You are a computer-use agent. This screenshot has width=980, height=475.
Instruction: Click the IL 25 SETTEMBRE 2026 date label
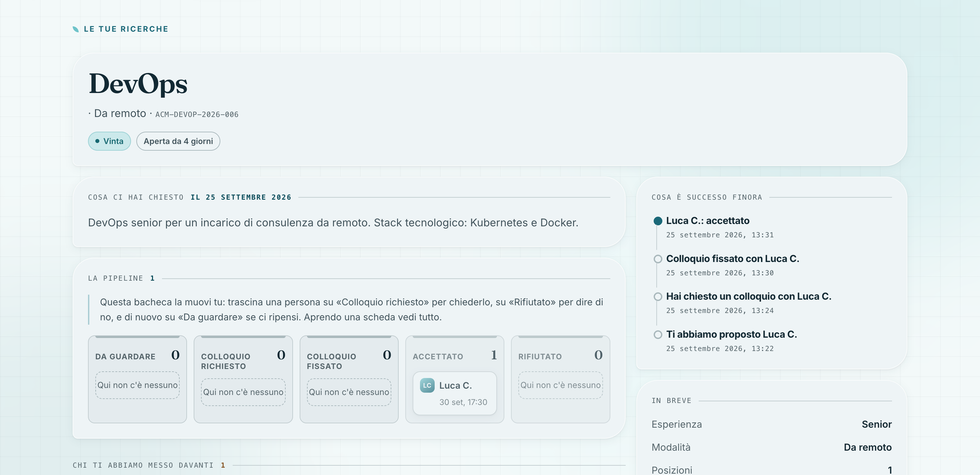pos(241,197)
